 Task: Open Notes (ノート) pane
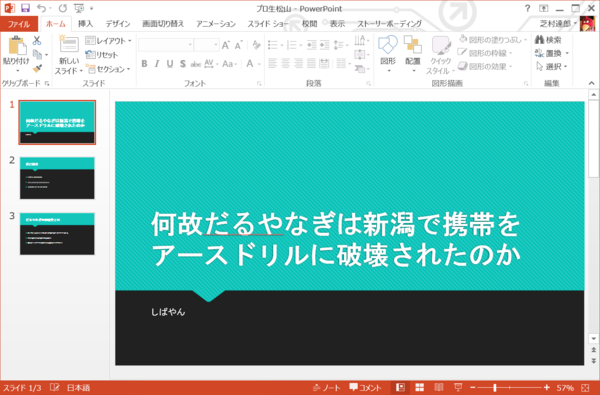pos(326,388)
